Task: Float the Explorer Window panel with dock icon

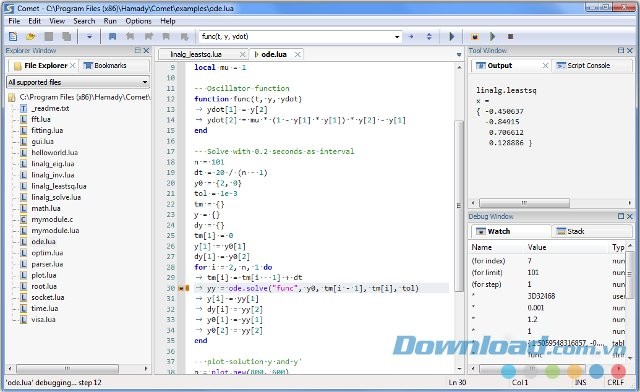Action: tap(138, 50)
